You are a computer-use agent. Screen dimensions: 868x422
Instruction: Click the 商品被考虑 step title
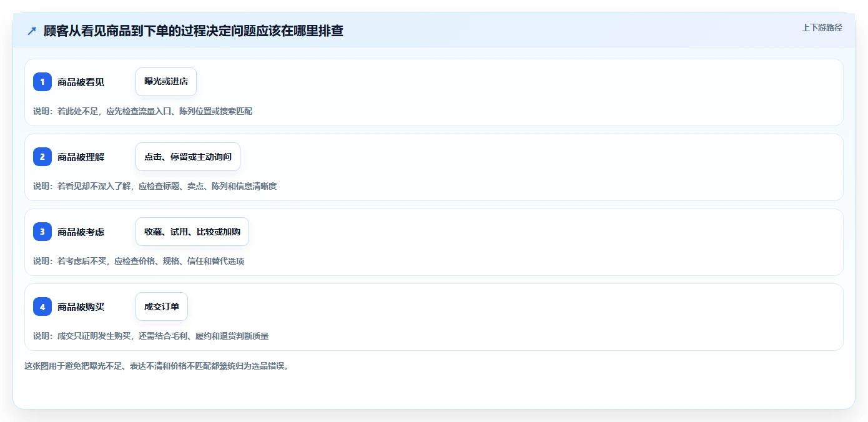point(81,232)
